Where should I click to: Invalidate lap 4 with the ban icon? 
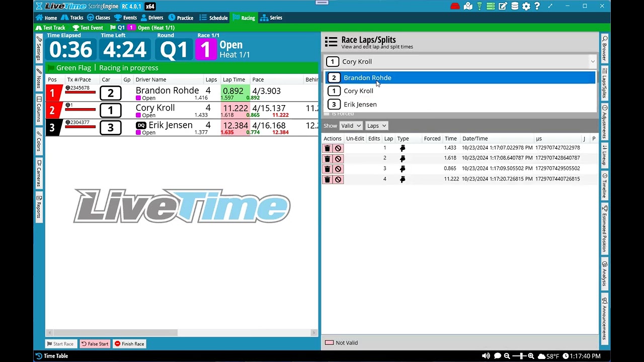pyautogui.click(x=338, y=179)
